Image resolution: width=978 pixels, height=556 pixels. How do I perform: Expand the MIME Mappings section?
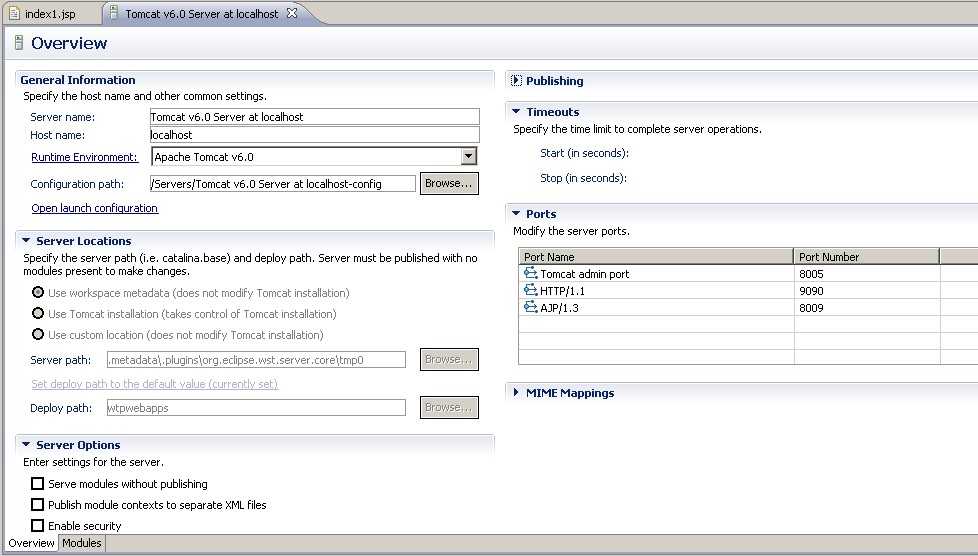coord(516,393)
